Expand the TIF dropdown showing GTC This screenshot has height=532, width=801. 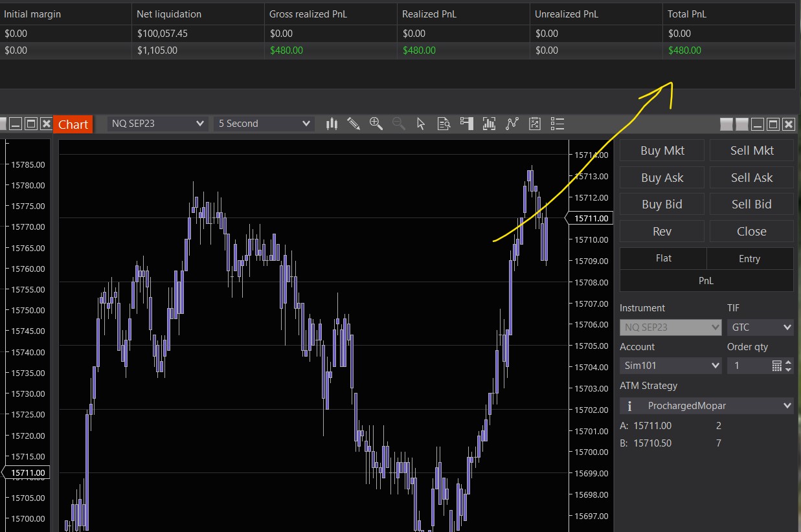tap(760, 327)
